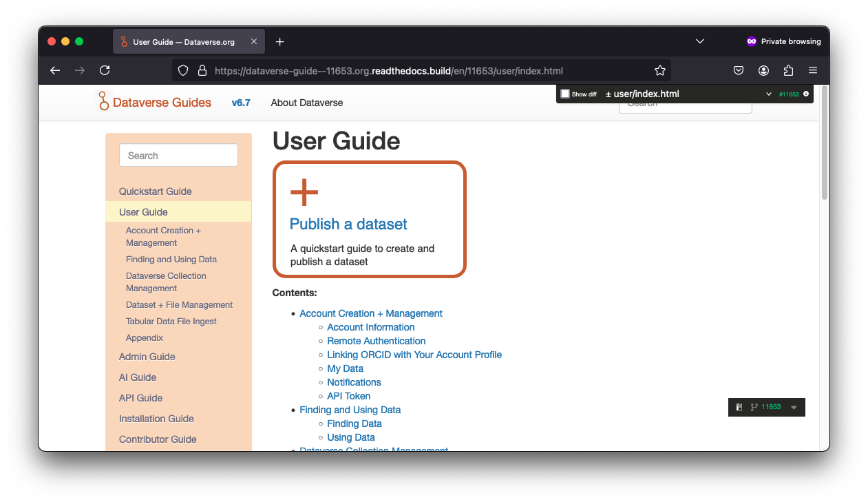Image resolution: width=868 pixels, height=502 pixels.
Task: Go to Linking ORCID with Your Account Profile
Action: [x=414, y=355]
